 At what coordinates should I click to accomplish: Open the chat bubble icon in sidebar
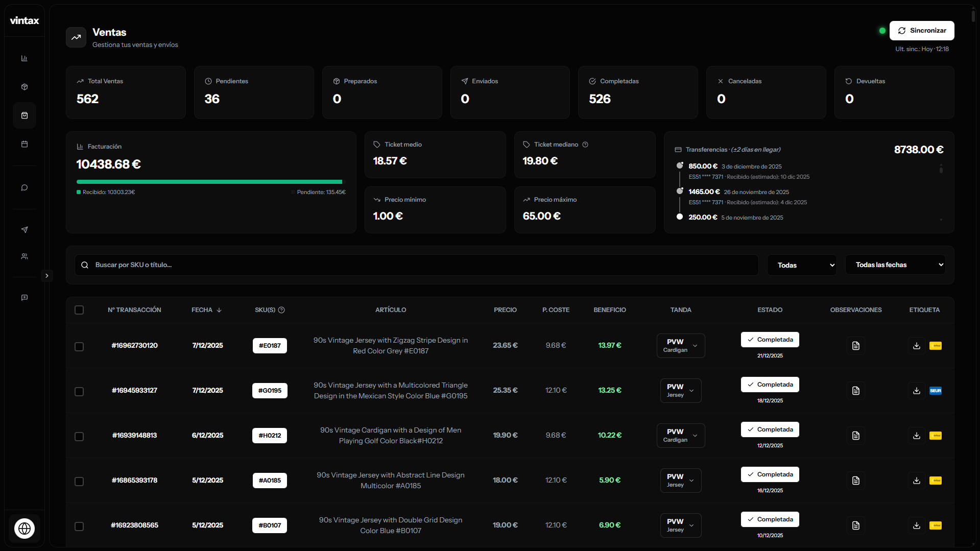(24, 188)
